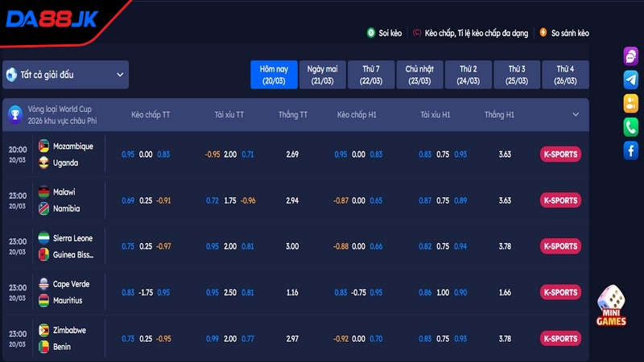
Task: Open the yellow contacts support icon
Action: [630, 103]
